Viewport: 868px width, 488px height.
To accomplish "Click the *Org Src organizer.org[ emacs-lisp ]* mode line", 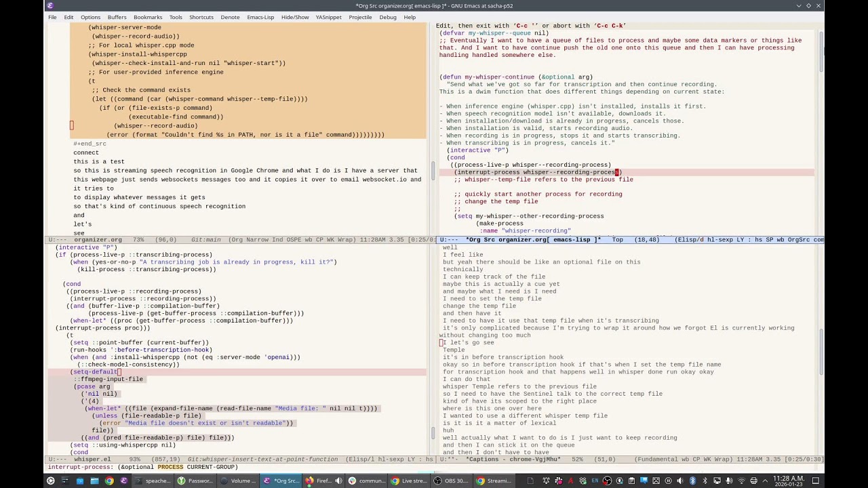I will (533, 240).
